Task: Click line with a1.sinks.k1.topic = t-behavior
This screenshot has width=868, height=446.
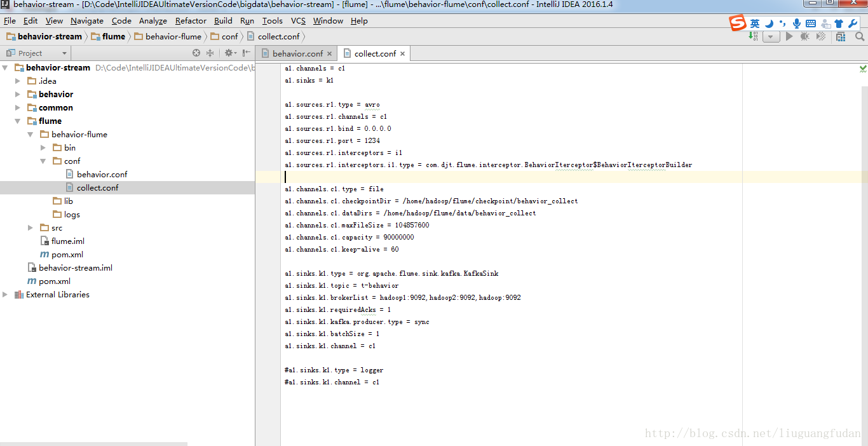Action: [342, 285]
